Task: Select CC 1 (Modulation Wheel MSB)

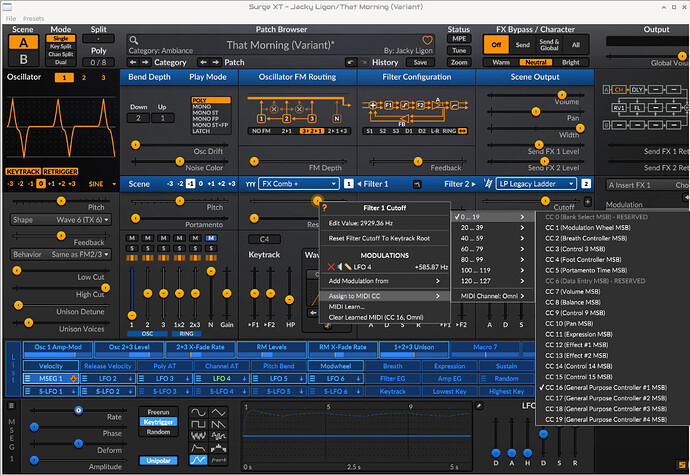Action: [x=613, y=228]
